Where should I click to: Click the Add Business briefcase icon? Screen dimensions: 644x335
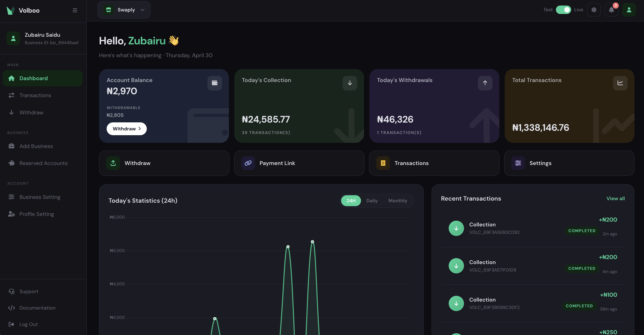11,146
